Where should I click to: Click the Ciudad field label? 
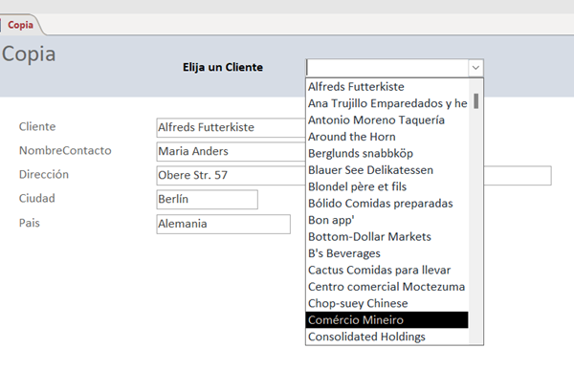pyautogui.click(x=37, y=198)
